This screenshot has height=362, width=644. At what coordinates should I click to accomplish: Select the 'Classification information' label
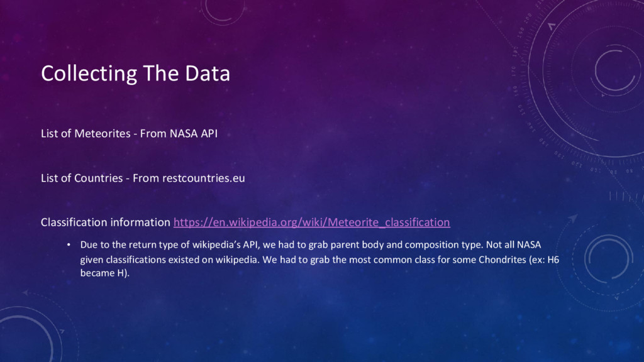click(x=105, y=222)
